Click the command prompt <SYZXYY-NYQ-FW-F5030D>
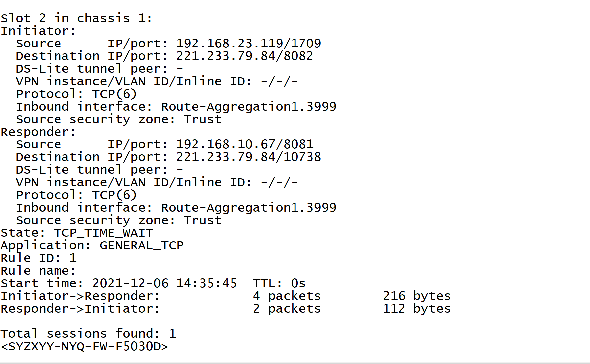Viewport: 590px width, 364px height. [84, 346]
